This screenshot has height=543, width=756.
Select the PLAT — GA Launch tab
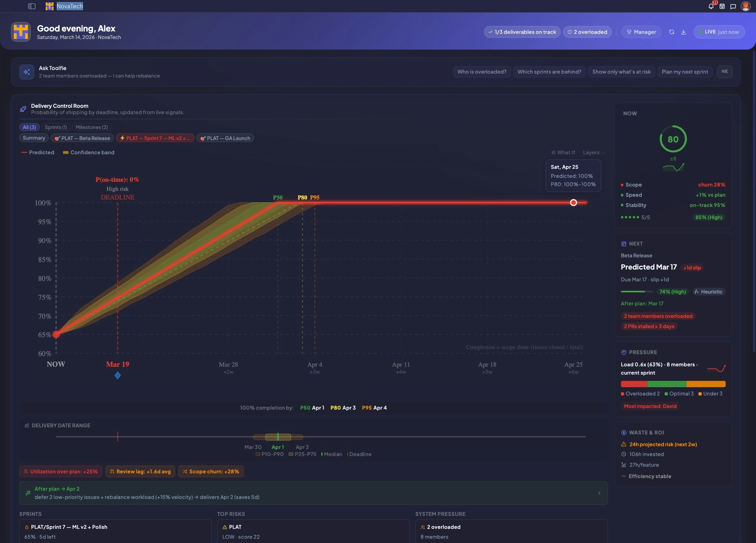point(225,138)
